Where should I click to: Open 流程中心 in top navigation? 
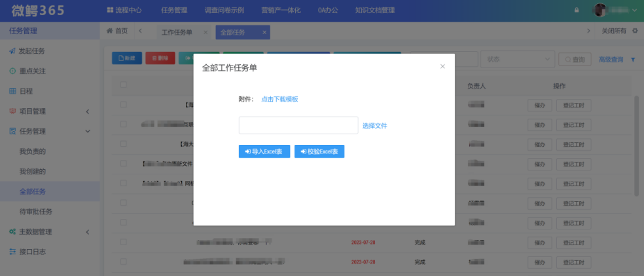pyautogui.click(x=124, y=10)
